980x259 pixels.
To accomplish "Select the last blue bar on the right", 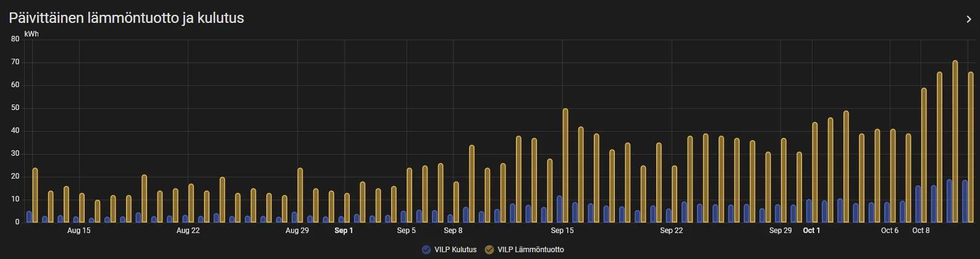I will click(965, 202).
